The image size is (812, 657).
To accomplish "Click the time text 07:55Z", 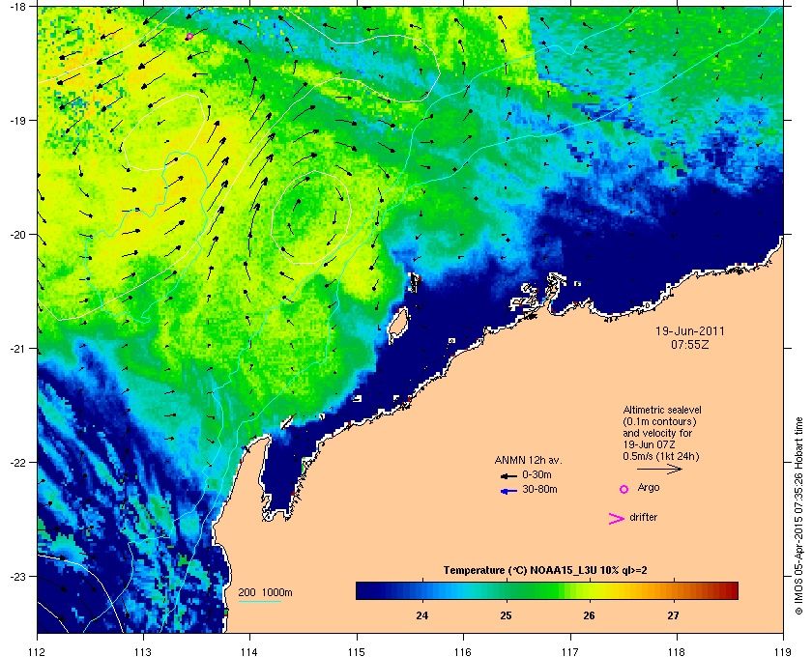I will 690,344.
